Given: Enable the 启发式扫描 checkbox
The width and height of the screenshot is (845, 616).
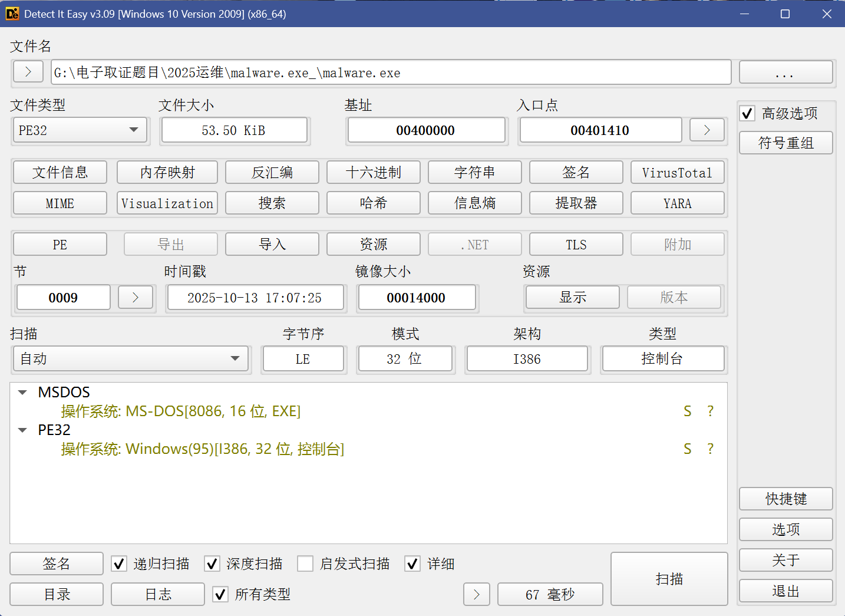Looking at the screenshot, I should pyautogui.click(x=305, y=564).
